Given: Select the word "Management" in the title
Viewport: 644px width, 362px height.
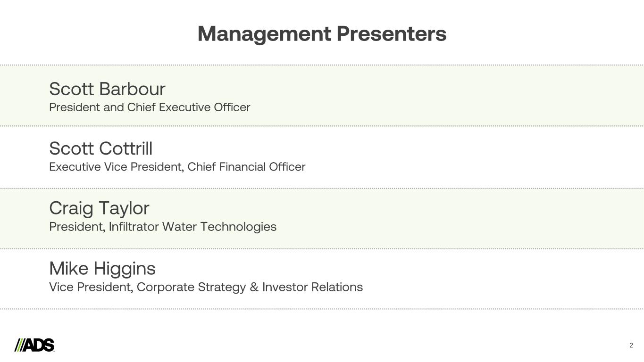Looking at the screenshot, I should click(264, 34).
